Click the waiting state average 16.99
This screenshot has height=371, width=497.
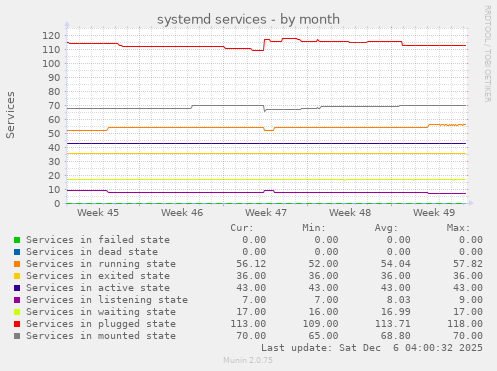click(x=396, y=312)
